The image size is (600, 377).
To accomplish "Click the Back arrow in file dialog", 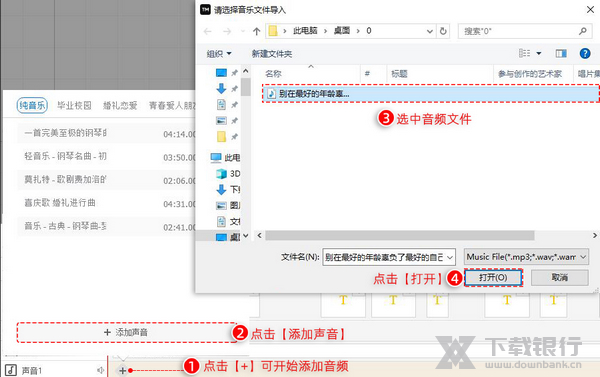I will 208,31.
